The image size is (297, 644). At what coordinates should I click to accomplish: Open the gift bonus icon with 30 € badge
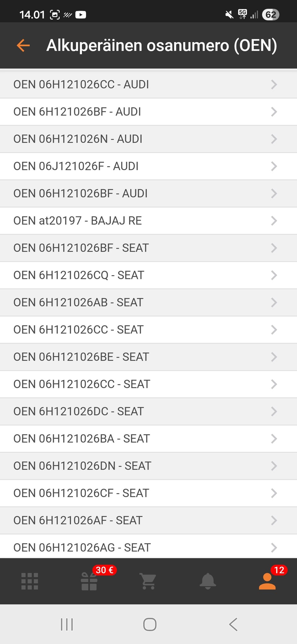89,581
